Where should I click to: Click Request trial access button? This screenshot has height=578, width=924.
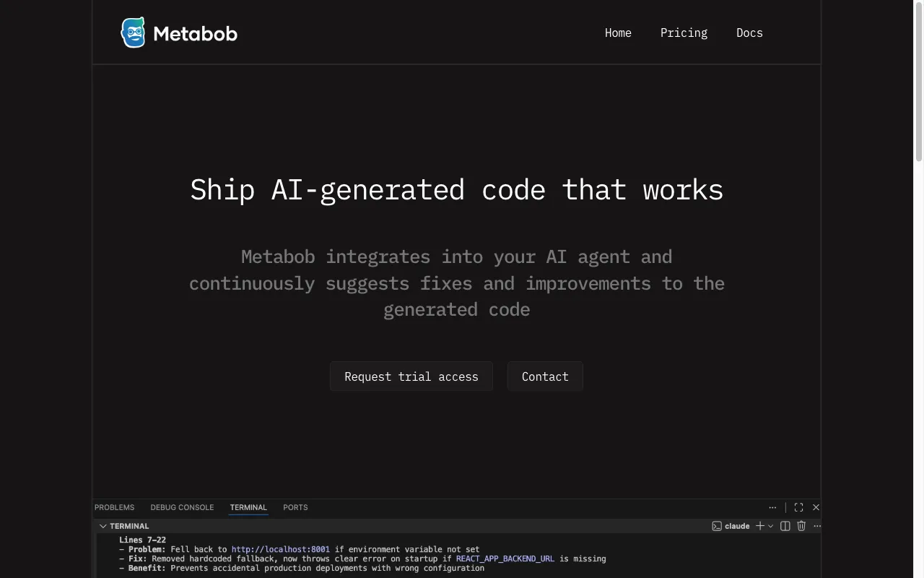411,376
